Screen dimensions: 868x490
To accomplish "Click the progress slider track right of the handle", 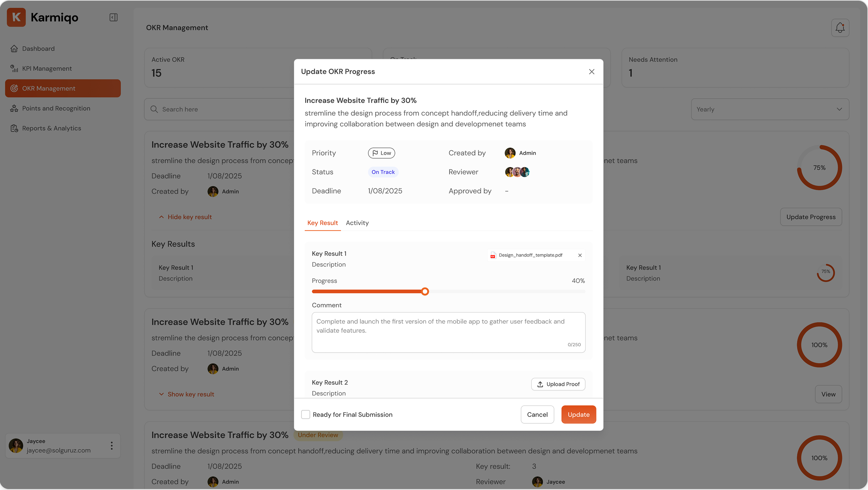I will (x=507, y=291).
